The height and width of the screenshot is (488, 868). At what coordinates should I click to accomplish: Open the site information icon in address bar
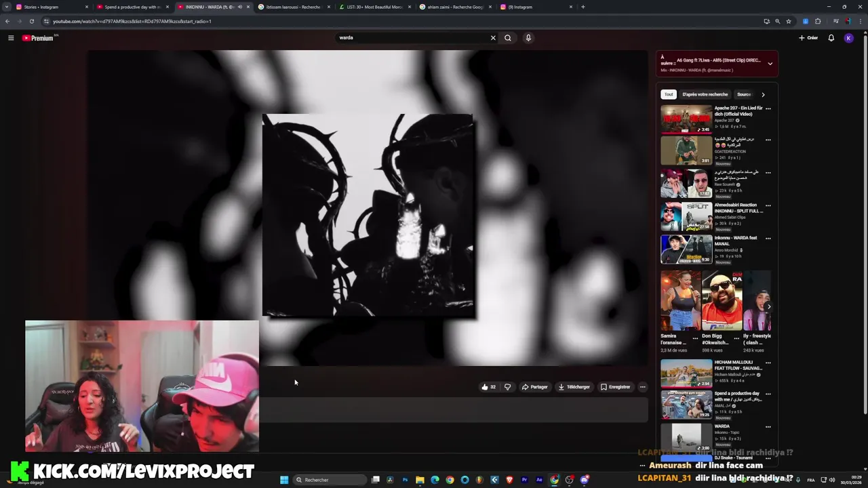pyautogui.click(x=46, y=21)
